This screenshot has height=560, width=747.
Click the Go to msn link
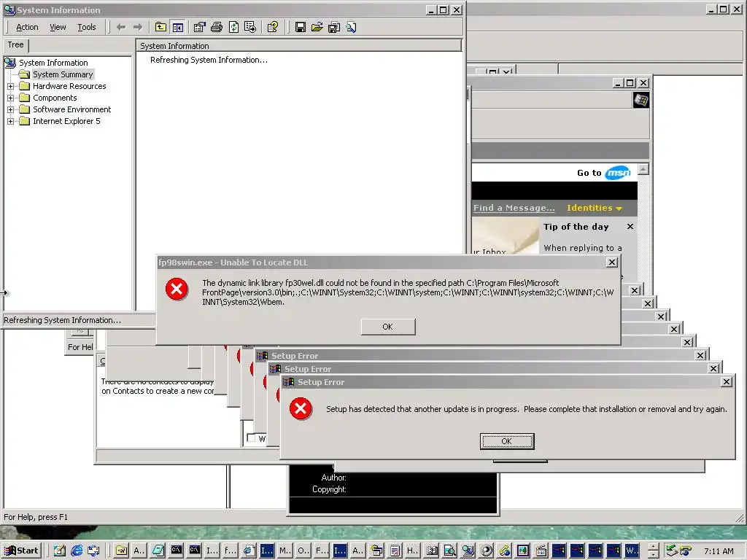tap(603, 172)
